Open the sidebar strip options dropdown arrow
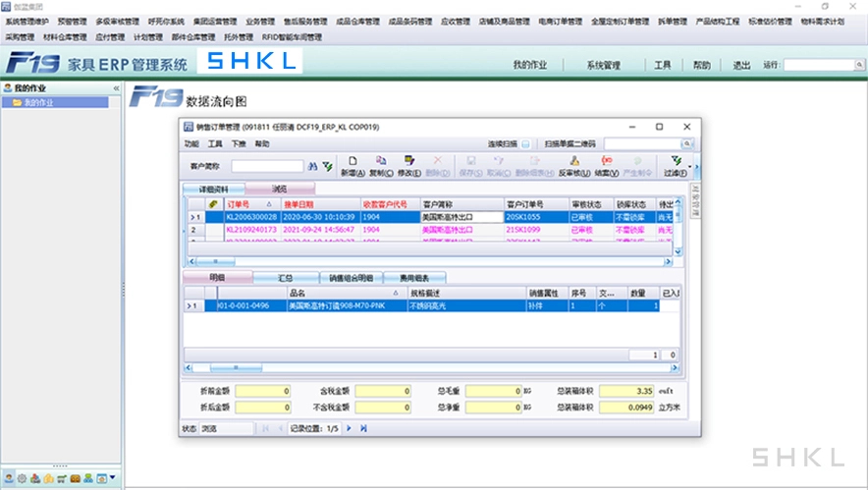 [x=112, y=477]
